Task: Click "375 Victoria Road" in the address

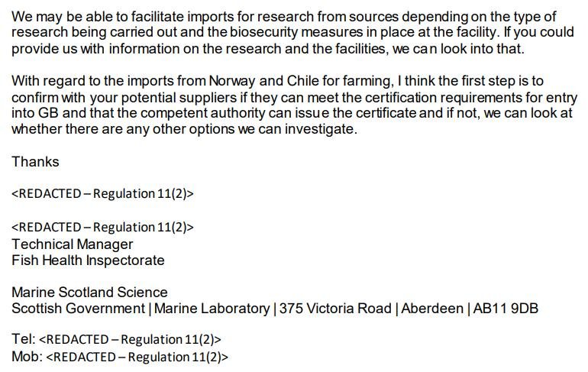Action: pyautogui.click(x=336, y=309)
